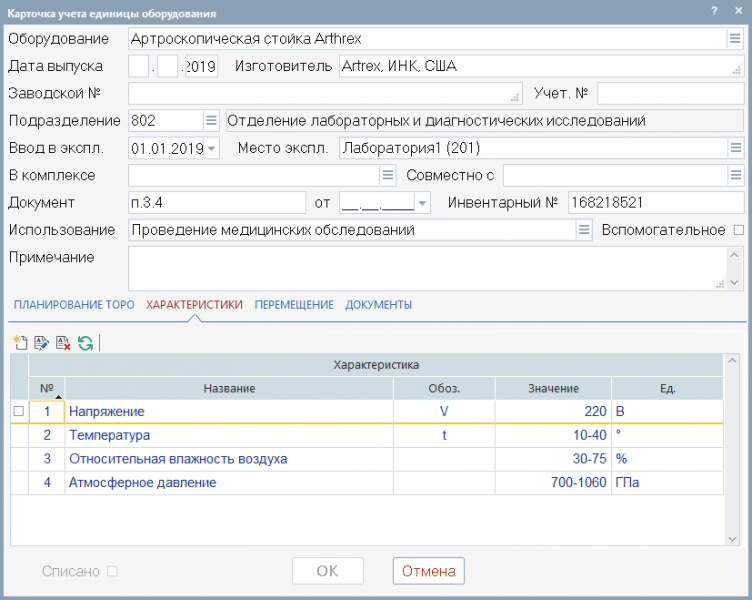The image size is (752, 600).
Task: Click the value cell 30-75
Action: [553, 459]
